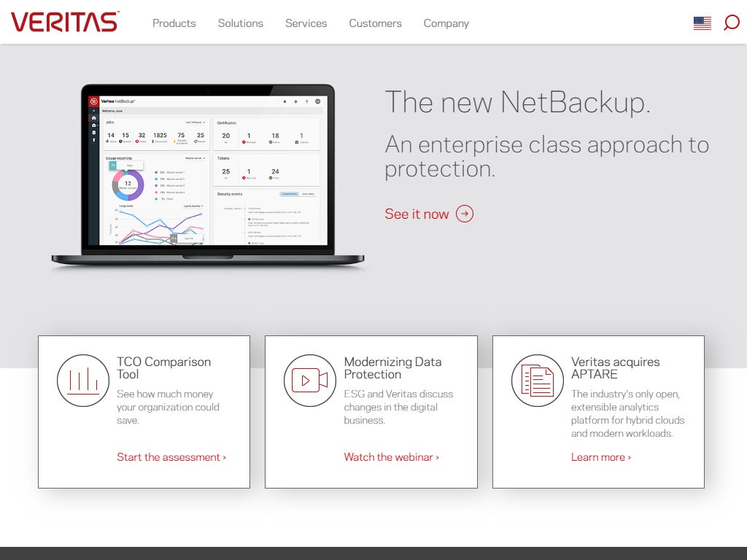This screenshot has width=747, height=560.
Task: Click Learn more link in APTARE card
Action: coord(601,457)
